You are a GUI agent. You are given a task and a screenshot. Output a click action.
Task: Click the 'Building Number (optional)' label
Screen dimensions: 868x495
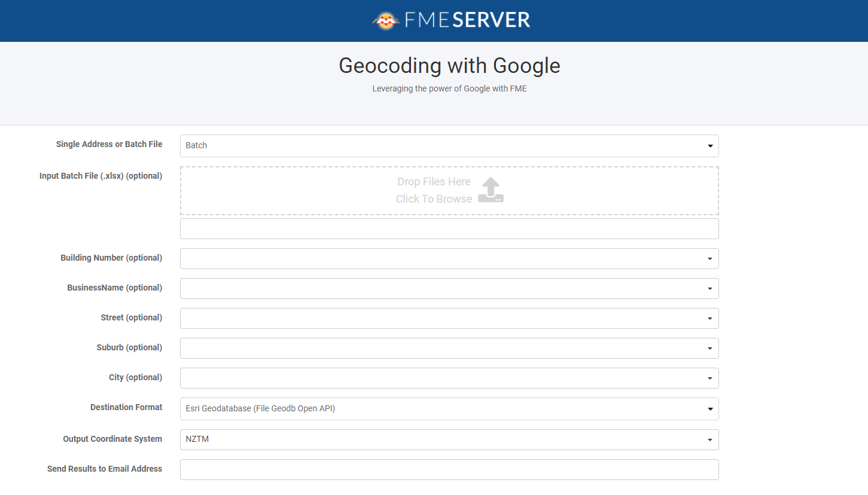point(111,258)
